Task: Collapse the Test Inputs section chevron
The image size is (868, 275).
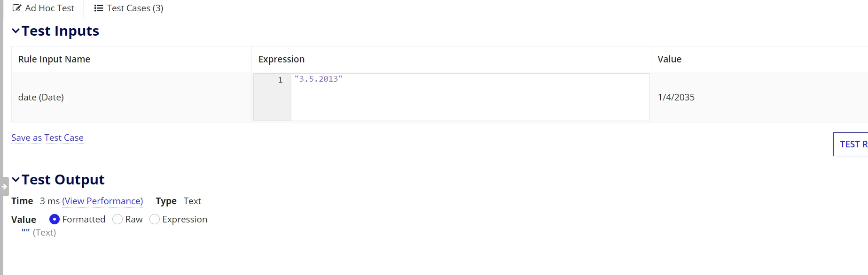Action: [16, 31]
